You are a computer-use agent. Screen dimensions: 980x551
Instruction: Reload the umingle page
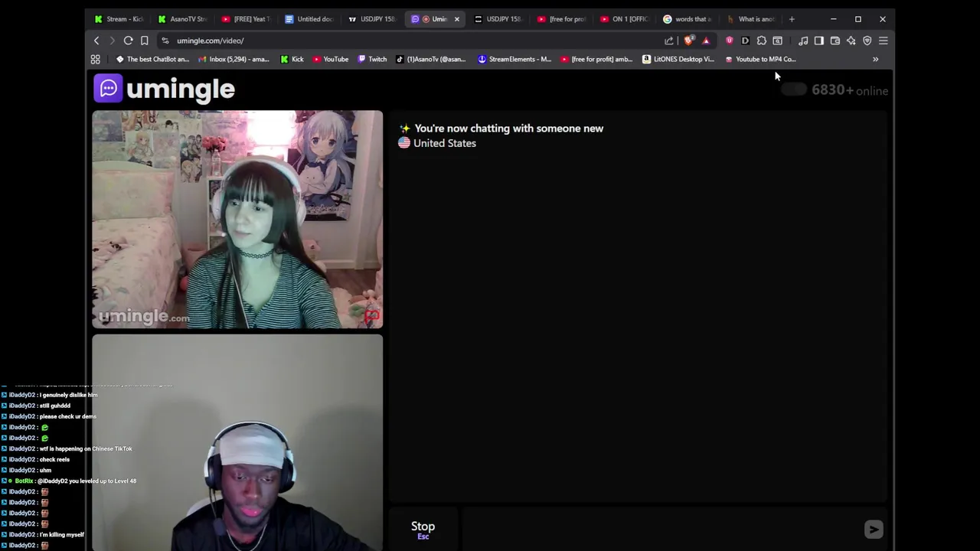129,41
